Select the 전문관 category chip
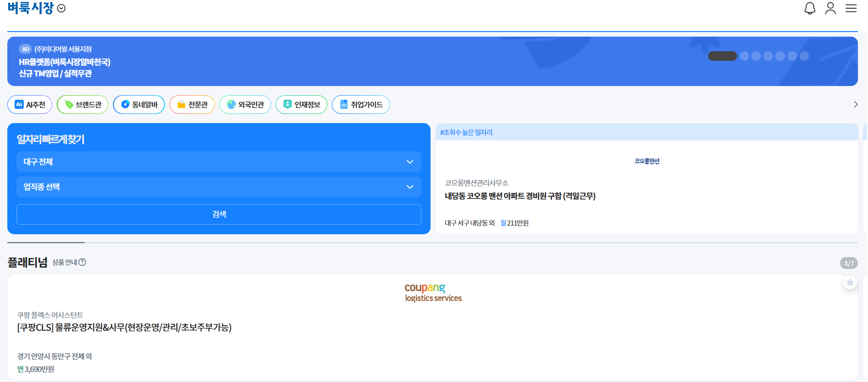The image size is (868, 382). (192, 104)
